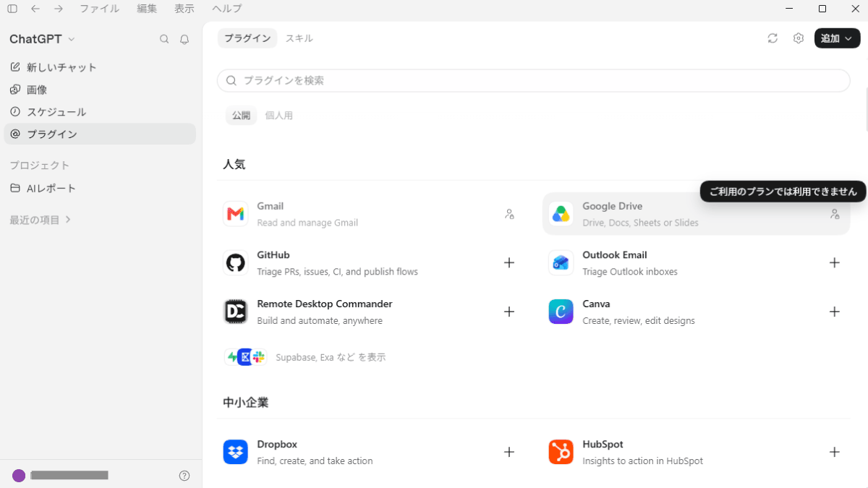Click the Gmail plugin logo
Viewport: 868px width, 488px height.
236,214
